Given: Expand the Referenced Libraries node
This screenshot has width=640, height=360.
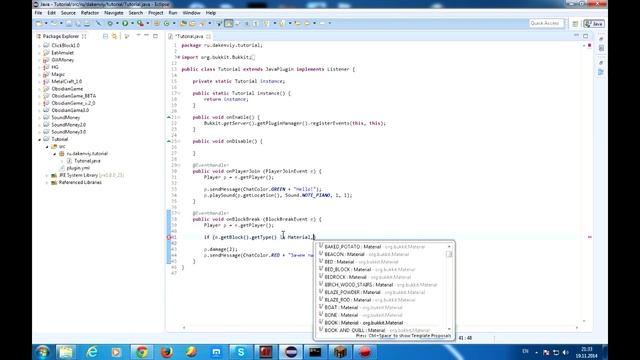Looking at the screenshot, I should click(x=47, y=182).
